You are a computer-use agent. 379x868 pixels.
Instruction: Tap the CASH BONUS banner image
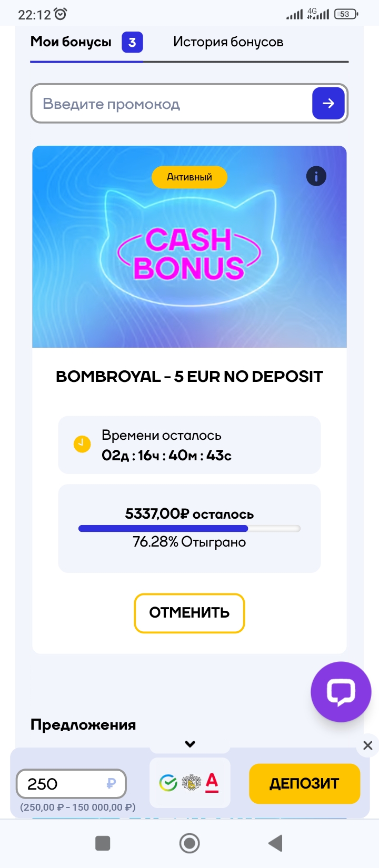[x=189, y=253]
